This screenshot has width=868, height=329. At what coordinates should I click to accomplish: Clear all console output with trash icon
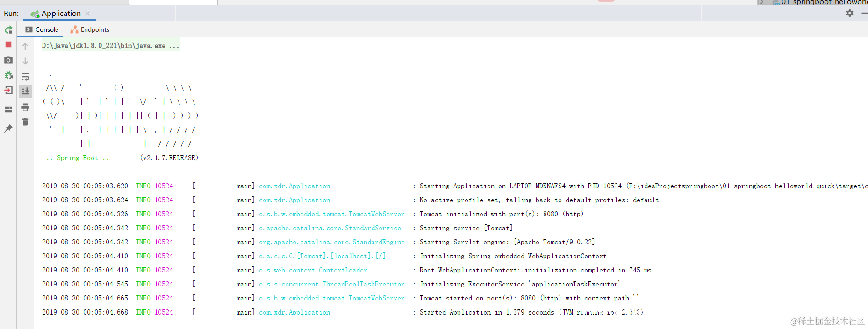25,122
